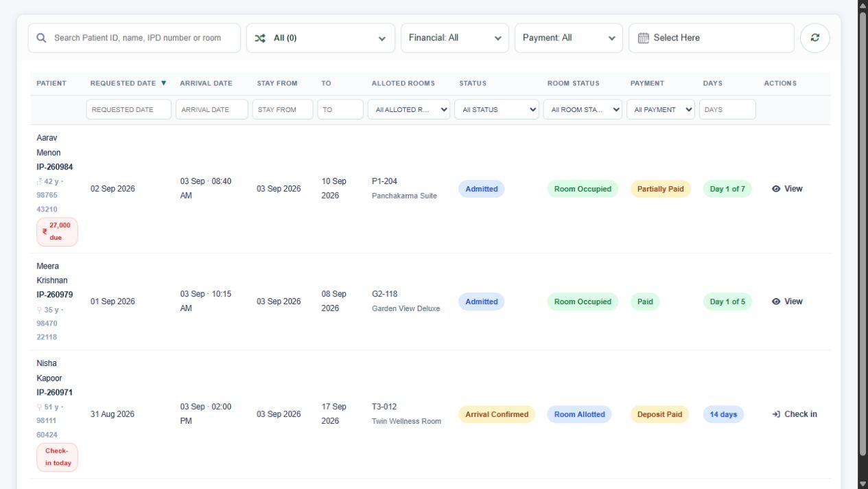
Task: Click the gender icon next to 35 y
Action: pos(39,310)
